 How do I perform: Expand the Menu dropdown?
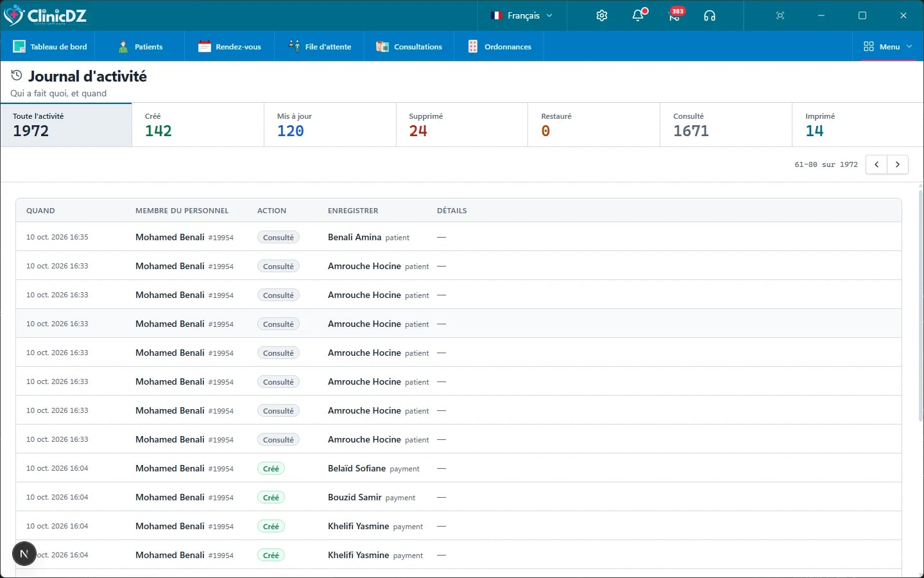pyautogui.click(x=888, y=46)
